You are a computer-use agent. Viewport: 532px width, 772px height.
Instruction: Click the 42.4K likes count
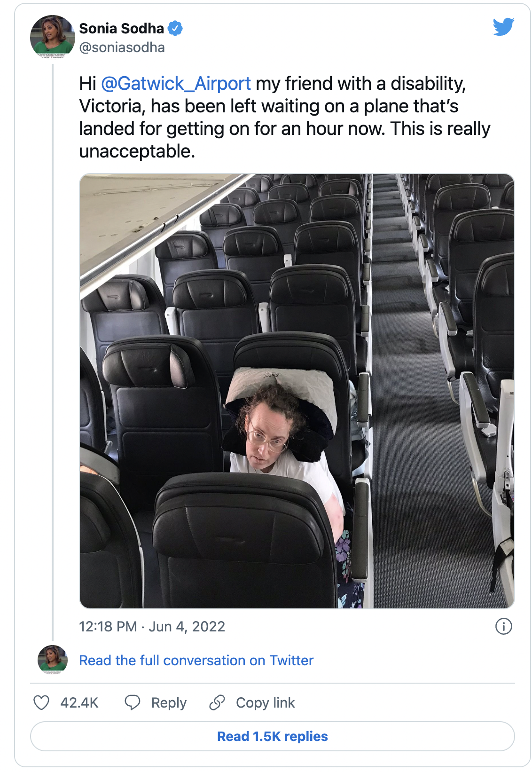click(x=79, y=702)
